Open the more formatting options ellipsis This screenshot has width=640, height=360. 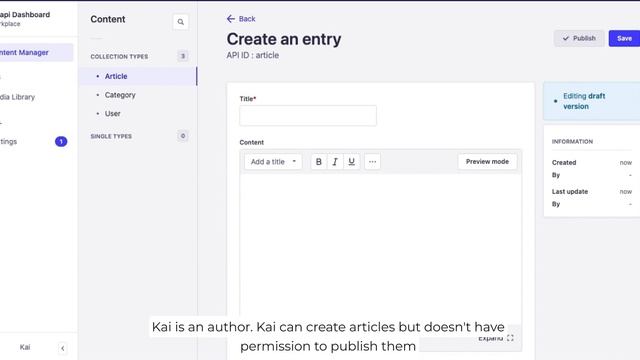click(372, 162)
